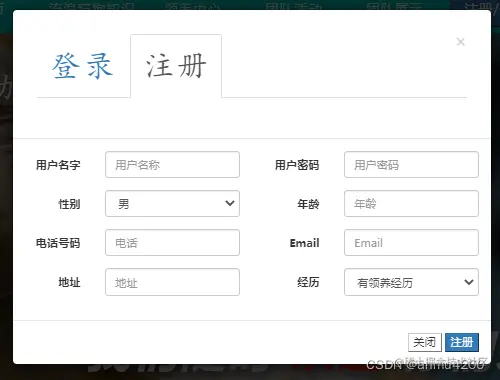Click the 年龄 input field
500x380 pixels.
[411, 204]
